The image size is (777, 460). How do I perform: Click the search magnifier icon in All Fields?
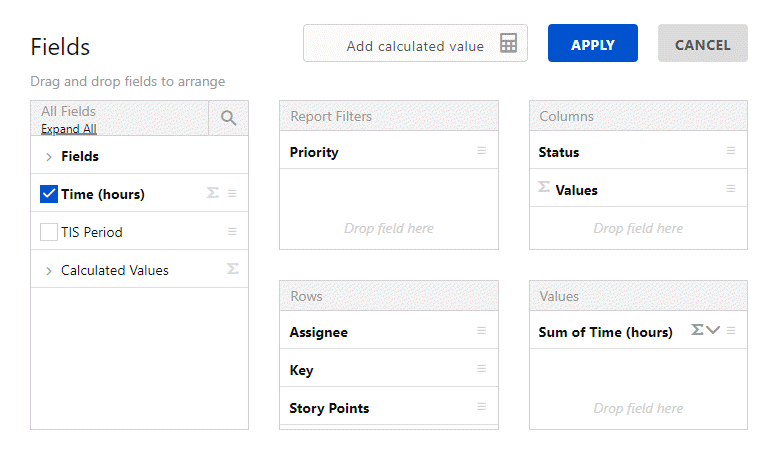click(228, 118)
